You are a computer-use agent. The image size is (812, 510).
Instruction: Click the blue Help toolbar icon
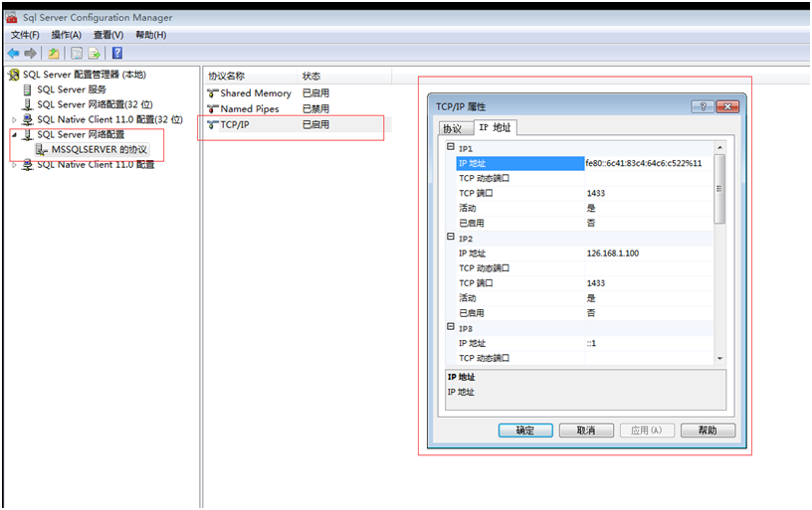117,53
